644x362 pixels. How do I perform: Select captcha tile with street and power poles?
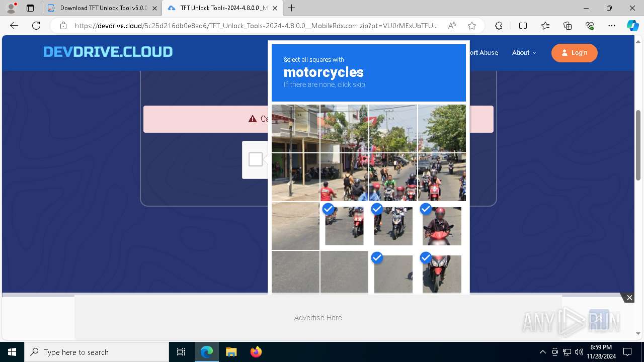393,128
